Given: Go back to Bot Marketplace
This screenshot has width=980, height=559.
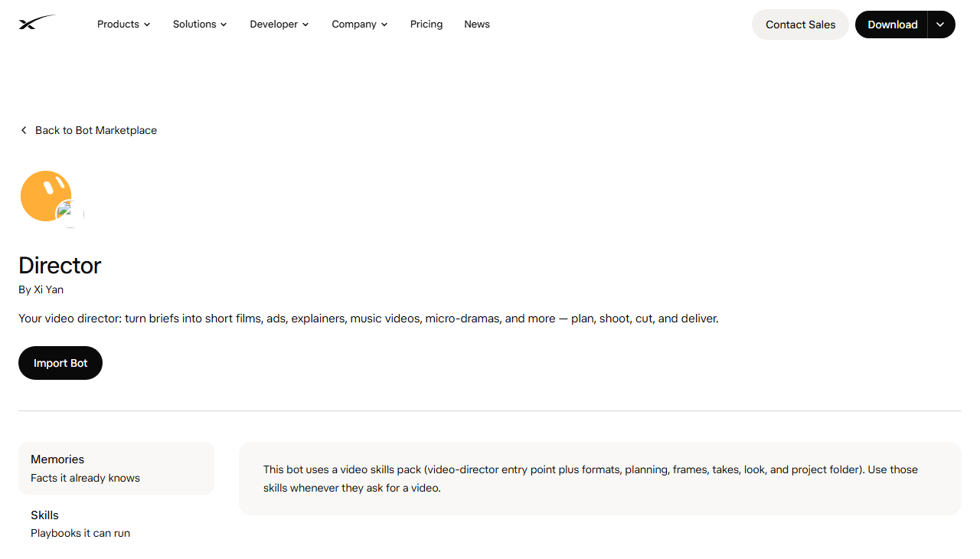Looking at the screenshot, I should click(88, 130).
